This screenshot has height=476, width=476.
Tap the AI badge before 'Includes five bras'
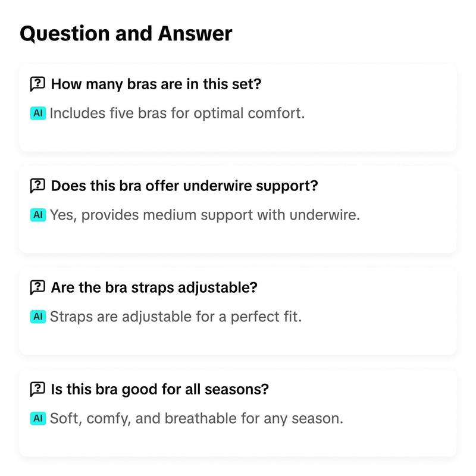tap(38, 113)
